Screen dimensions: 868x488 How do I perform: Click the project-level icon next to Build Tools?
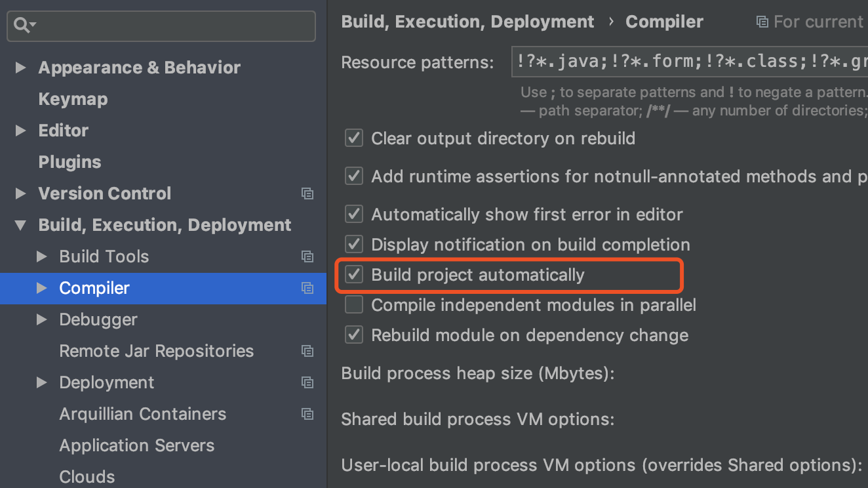[x=307, y=256]
